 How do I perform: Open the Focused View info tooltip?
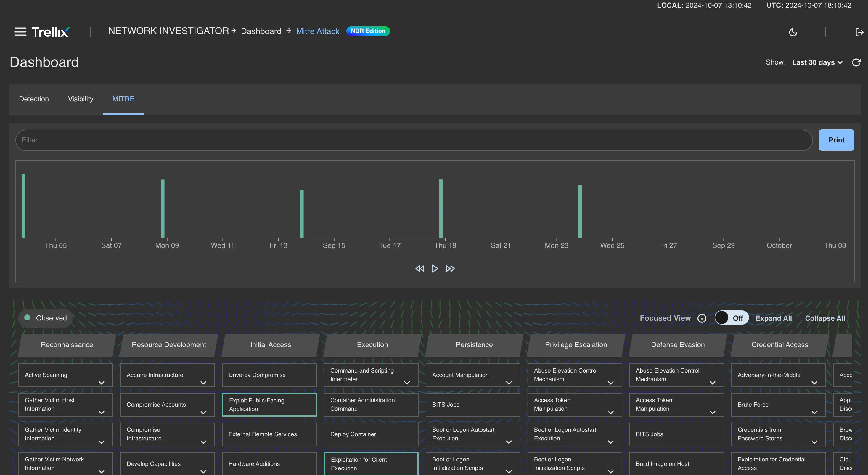[702, 318]
